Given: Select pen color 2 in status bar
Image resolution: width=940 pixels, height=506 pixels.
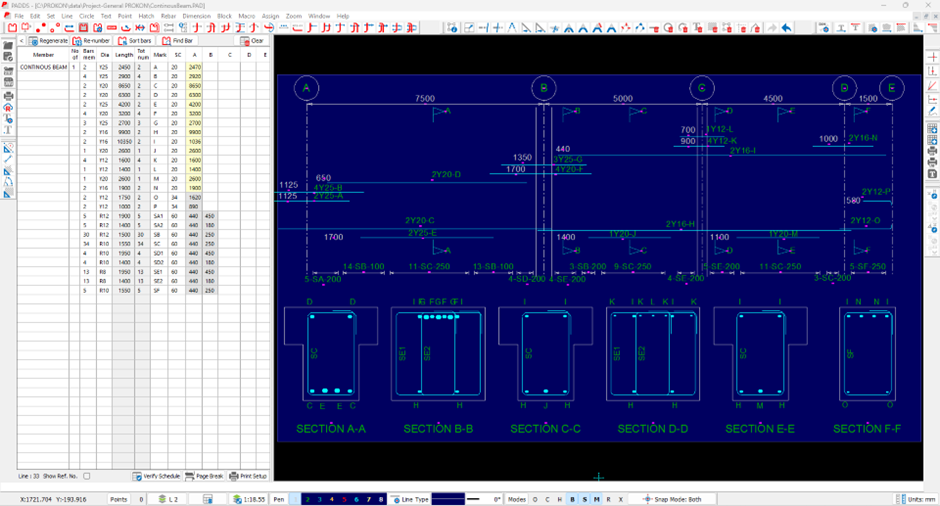Looking at the screenshot, I should click(x=307, y=499).
